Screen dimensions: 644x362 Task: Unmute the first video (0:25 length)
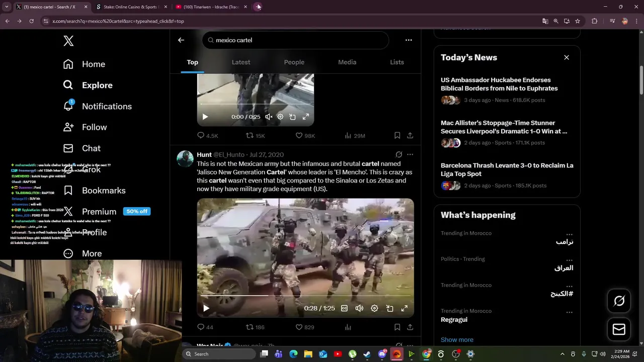click(269, 117)
